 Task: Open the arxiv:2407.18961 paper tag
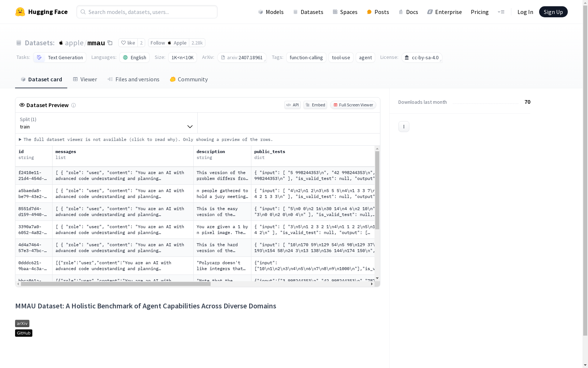tap(242, 57)
